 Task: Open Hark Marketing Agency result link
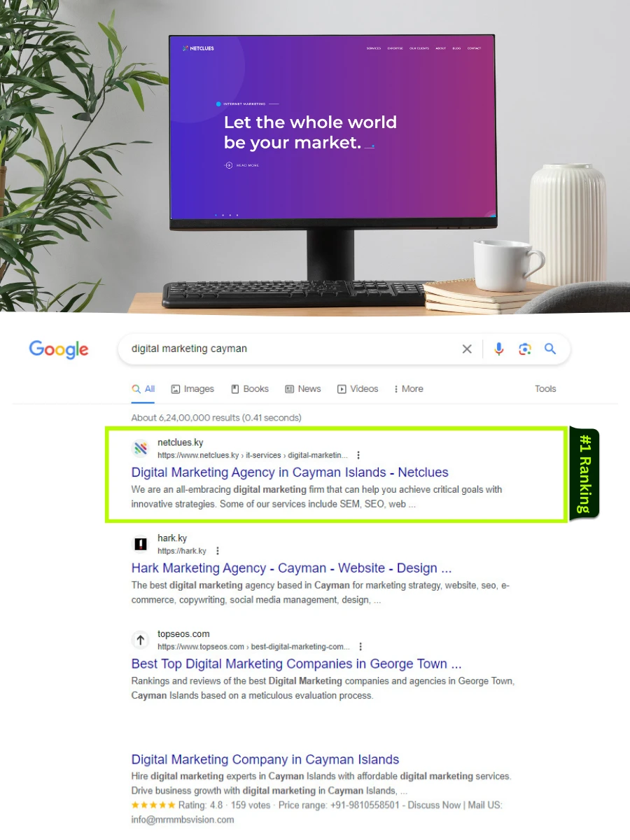point(291,568)
